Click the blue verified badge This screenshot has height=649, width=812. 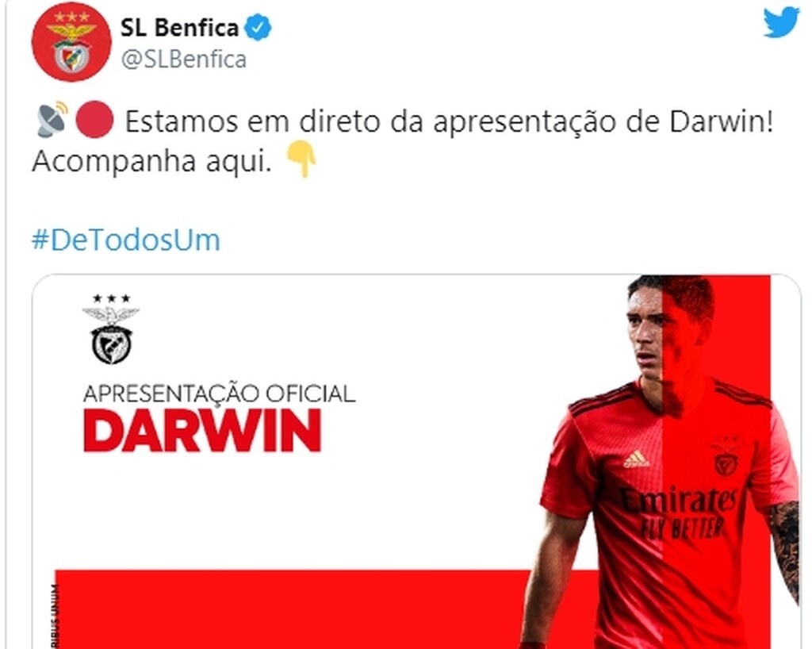(258, 28)
